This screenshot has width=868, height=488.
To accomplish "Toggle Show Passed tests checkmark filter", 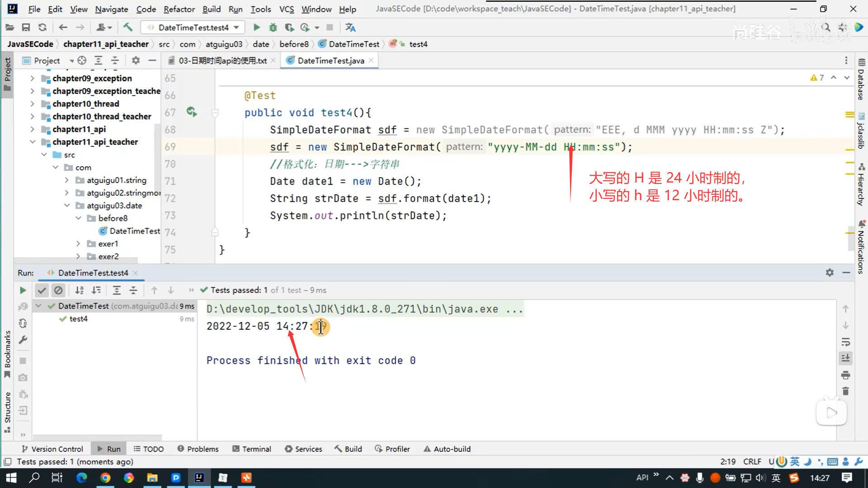I will (x=42, y=290).
